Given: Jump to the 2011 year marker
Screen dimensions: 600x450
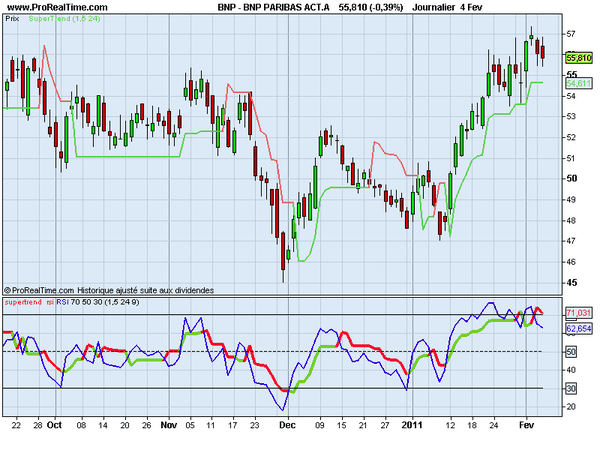Looking at the screenshot, I should pos(412,426).
